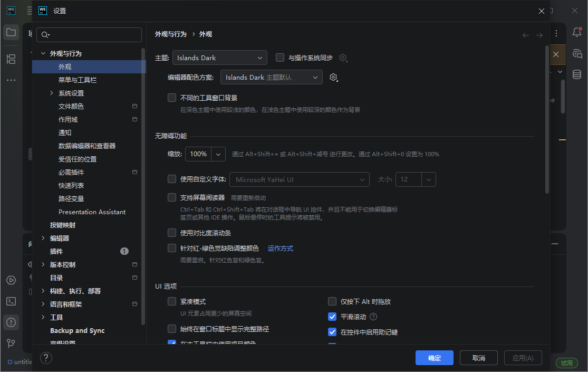Enable the 紧凑模式 checkbox
Viewport: 588px width, 372px height.
(172, 301)
